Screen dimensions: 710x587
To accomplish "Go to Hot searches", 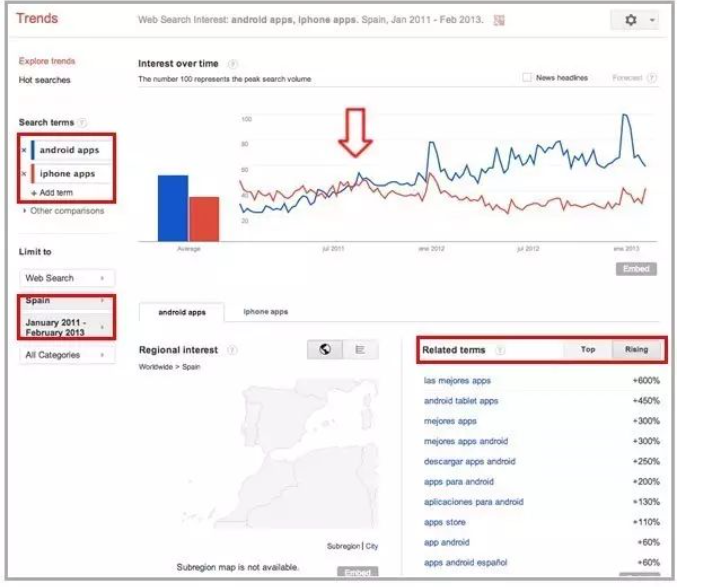I will click(44, 80).
